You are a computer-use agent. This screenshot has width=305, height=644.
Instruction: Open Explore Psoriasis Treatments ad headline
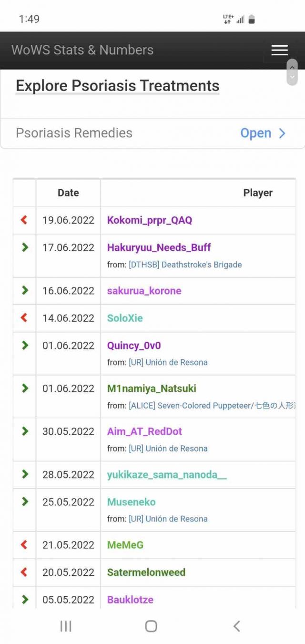[x=117, y=86]
